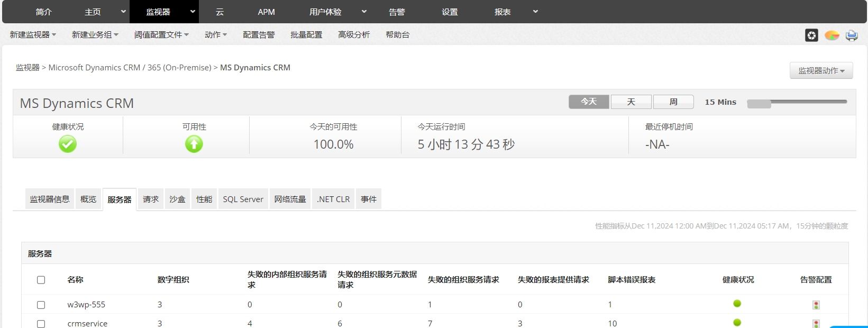
Task: Click the 监视器 breadcrumb link
Action: pos(28,68)
